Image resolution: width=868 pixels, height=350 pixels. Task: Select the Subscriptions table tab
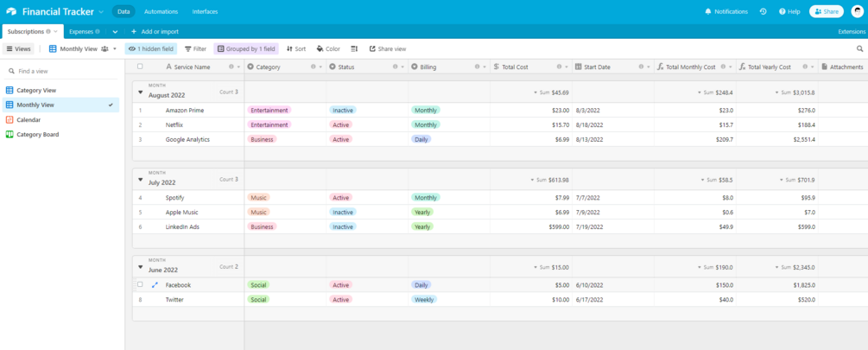[x=33, y=32]
